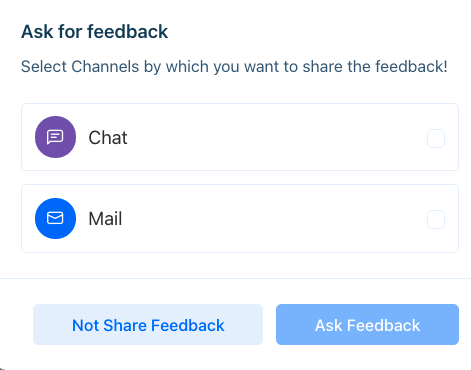Select the Mail label text
The height and width of the screenshot is (370, 471).
pos(105,219)
